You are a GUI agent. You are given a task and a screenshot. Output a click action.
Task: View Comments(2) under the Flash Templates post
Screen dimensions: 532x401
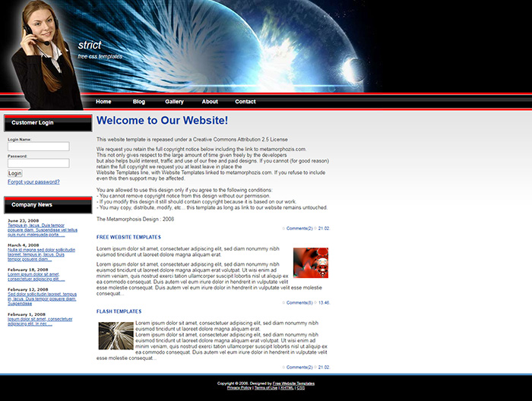coord(299,367)
